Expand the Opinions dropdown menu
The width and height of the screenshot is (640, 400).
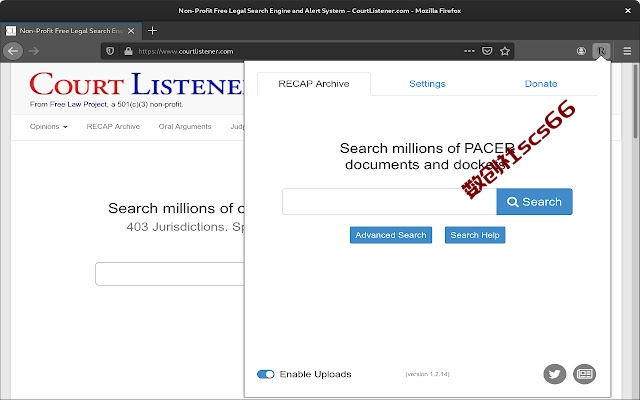pyautogui.click(x=49, y=127)
